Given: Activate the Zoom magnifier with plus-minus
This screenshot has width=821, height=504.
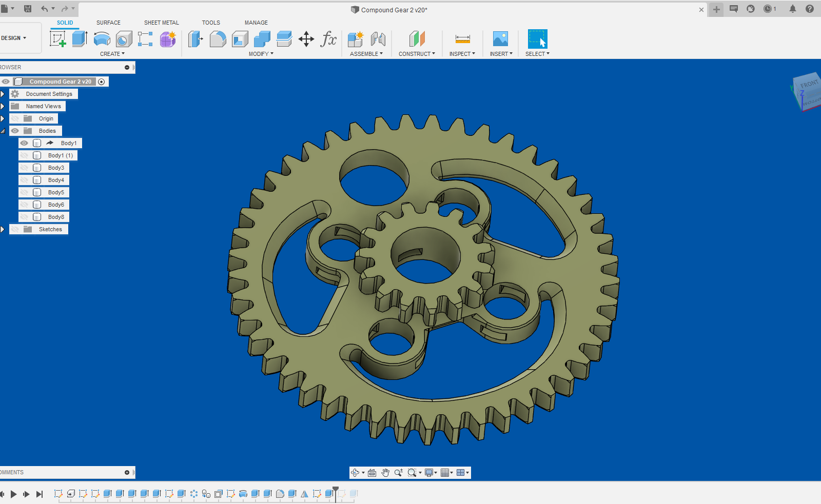Looking at the screenshot, I should coord(398,473).
